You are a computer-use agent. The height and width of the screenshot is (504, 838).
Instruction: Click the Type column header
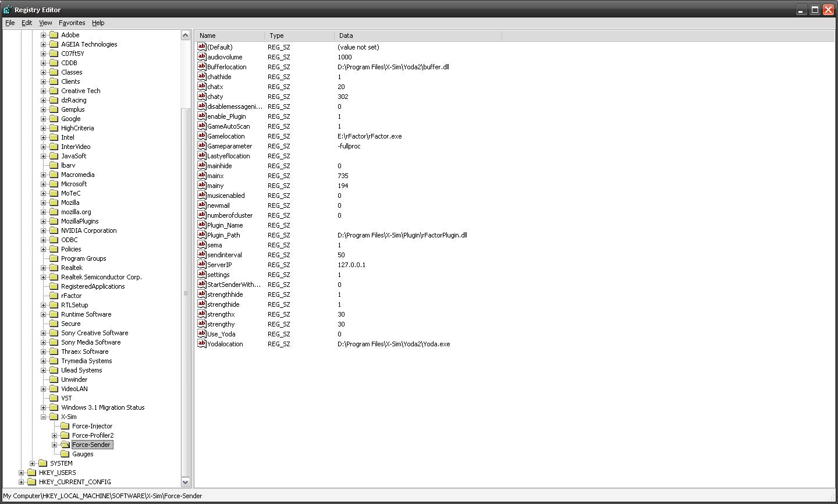300,36
